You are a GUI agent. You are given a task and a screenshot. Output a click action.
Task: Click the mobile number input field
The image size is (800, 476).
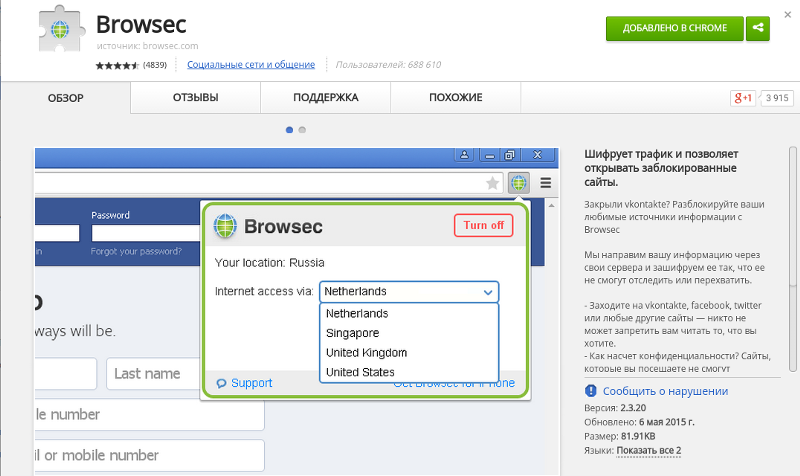coord(149,455)
